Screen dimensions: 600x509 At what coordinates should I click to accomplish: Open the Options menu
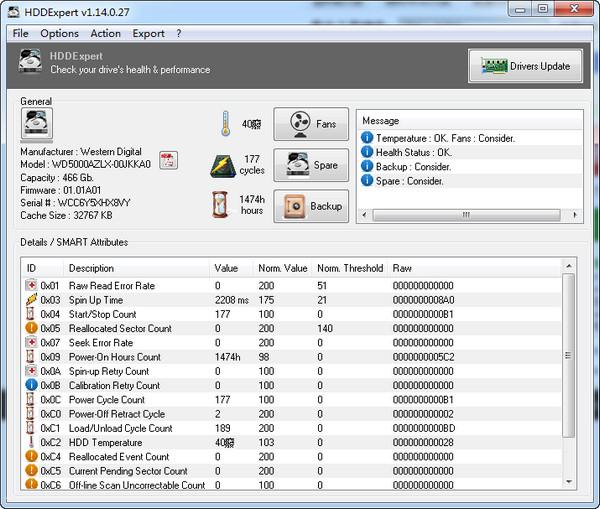[59, 34]
